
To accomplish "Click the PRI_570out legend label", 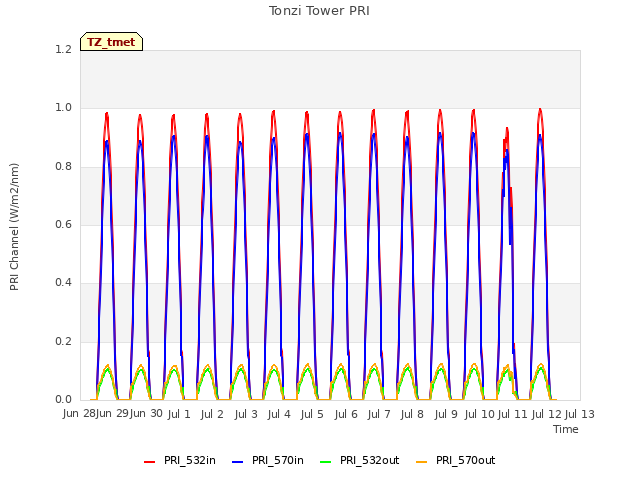I will tap(466, 460).
